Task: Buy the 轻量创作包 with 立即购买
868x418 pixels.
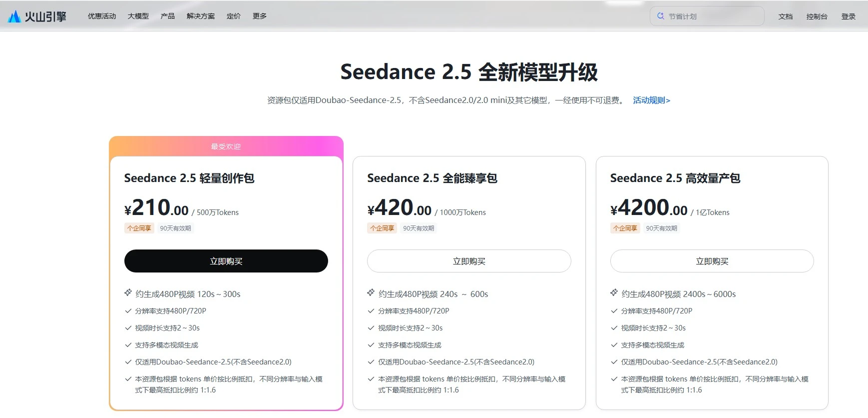Action: click(x=226, y=261)
